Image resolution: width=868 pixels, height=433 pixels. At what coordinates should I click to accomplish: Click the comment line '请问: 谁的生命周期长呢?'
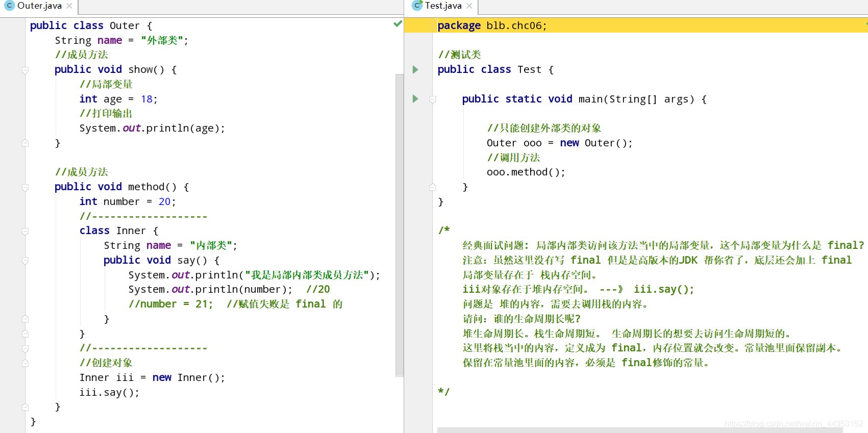pos(522,319)
